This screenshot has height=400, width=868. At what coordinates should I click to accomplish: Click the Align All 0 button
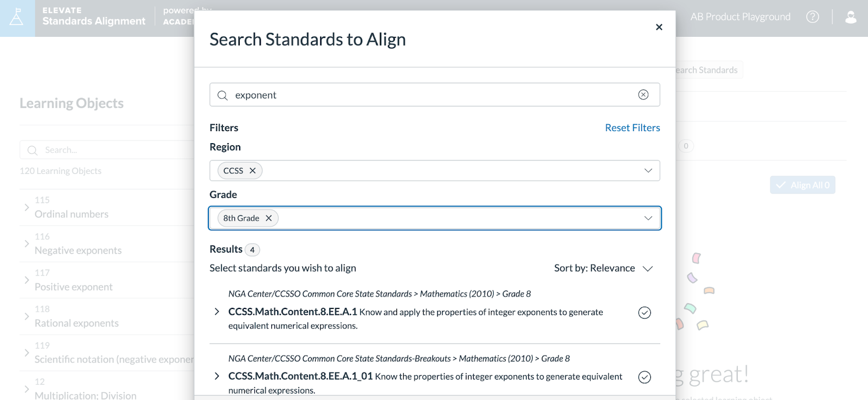pyautogui.click(x=802, y=185)
